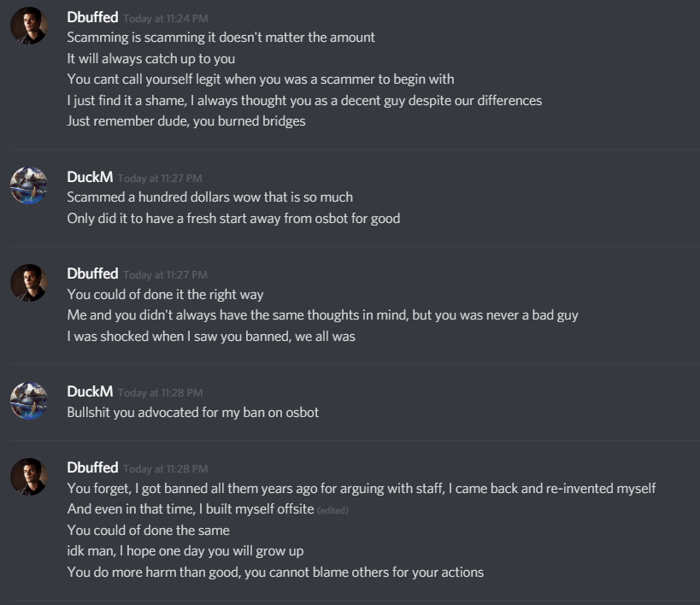The image size is (700, 605).
Task: Click message 'Scammed a hundred dollars wow that is so much'
Action: (209, 197)
